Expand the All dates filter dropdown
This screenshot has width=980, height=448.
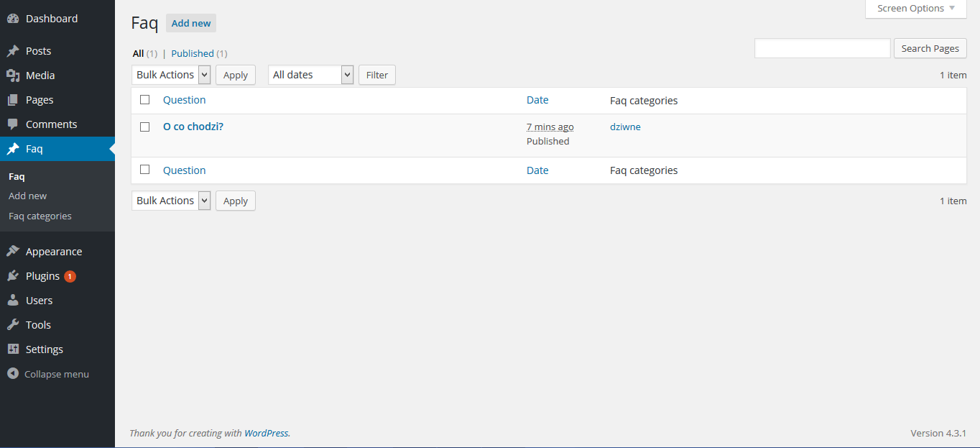pos(310,75)
